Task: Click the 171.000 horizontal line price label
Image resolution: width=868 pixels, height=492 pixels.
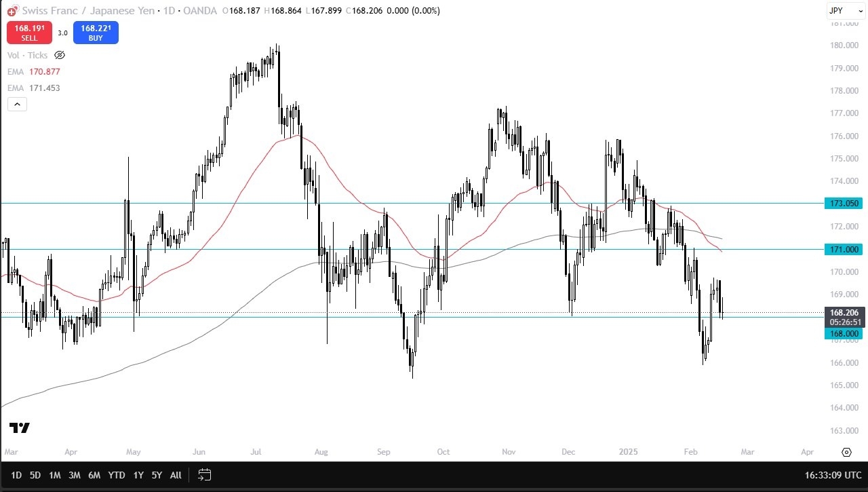Action: (x=843, y=249)
